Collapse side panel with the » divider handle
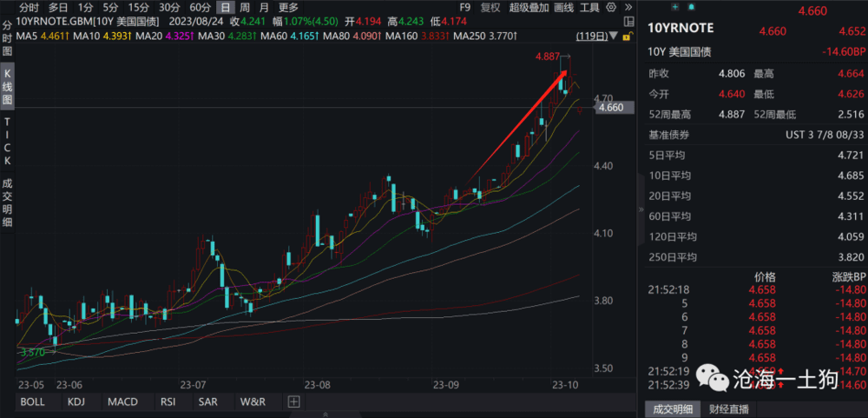The width and height of the screenshot is (868, 418). 641,210
